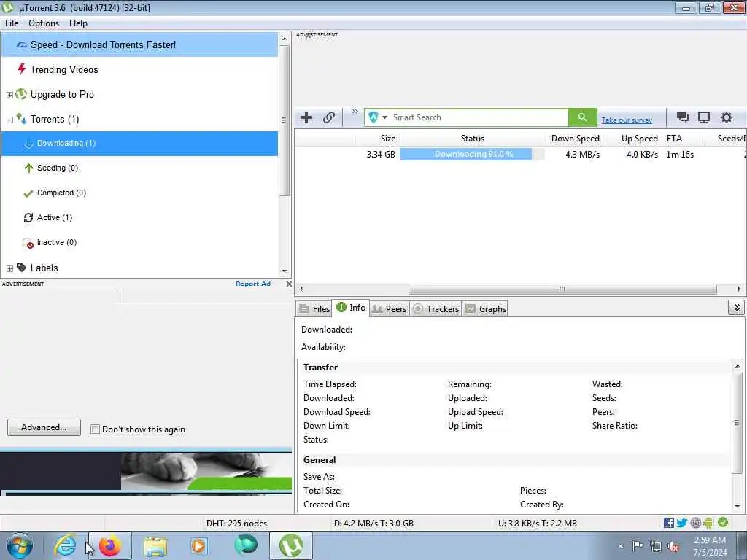Open the search provider shield dropdown
Viewport: 747px width, 560px height.
pyautogui.click(x=378, y=117)
